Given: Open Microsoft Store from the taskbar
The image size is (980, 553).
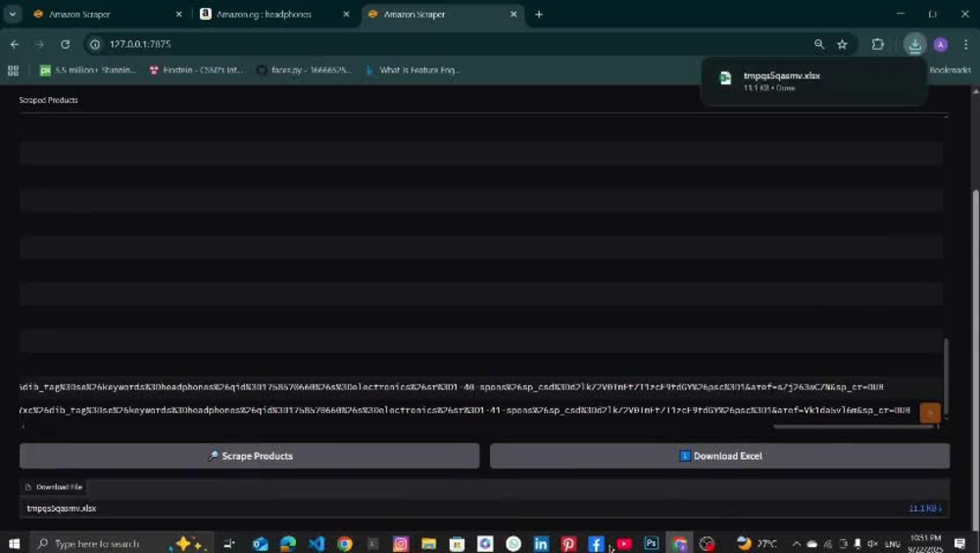Looking at the screenshot, I should [x=457, y=543].
